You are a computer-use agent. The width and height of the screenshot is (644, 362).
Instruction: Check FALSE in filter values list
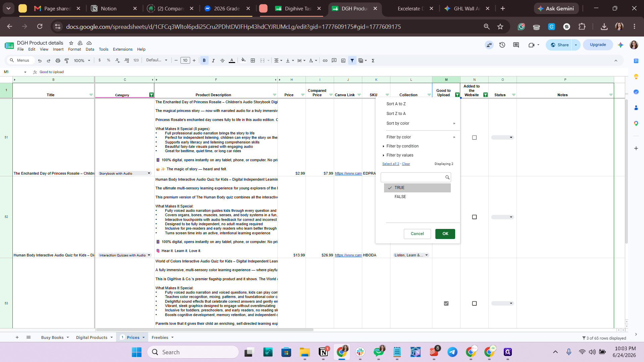click(x=417, y=197)
